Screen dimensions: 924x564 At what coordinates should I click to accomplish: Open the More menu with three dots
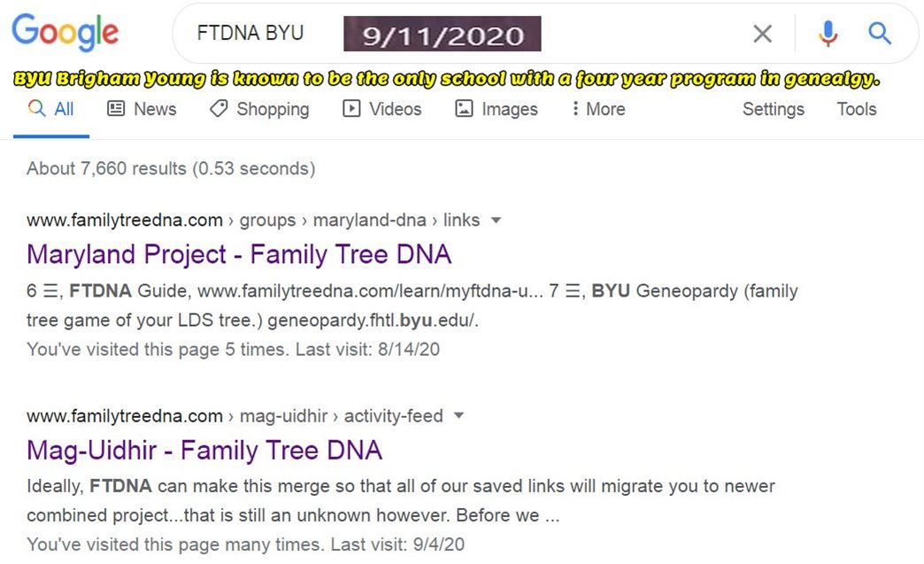598,108
